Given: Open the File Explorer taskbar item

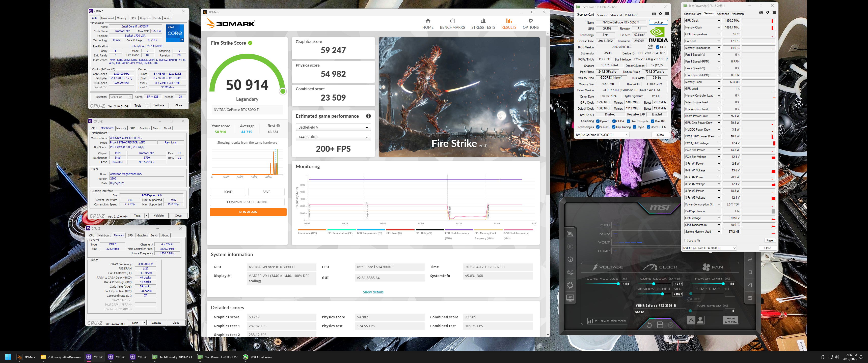Looking at the screenshot, I should point(60,357).
